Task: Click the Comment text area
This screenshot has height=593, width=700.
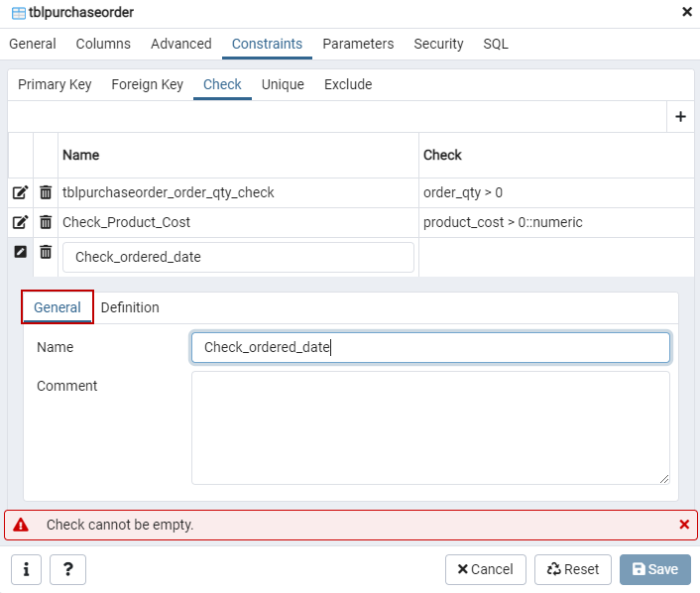Action: pyautogui.click(x=430, y=427)
